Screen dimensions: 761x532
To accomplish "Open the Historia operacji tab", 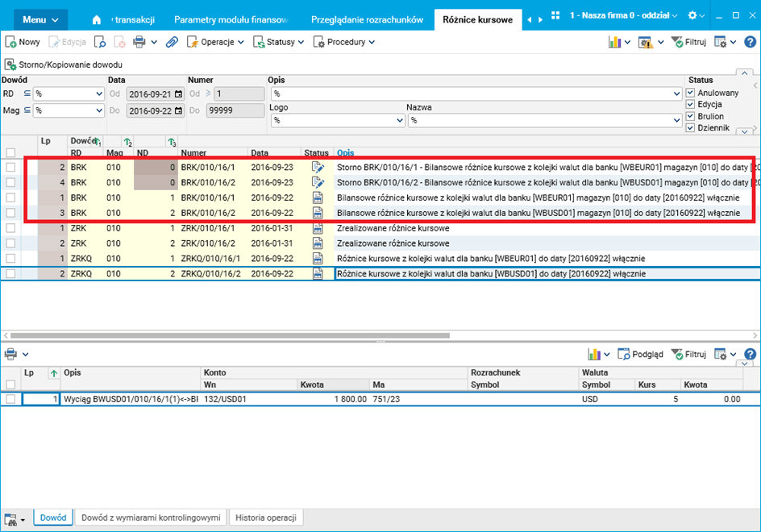I will click(x=266, y=518).
